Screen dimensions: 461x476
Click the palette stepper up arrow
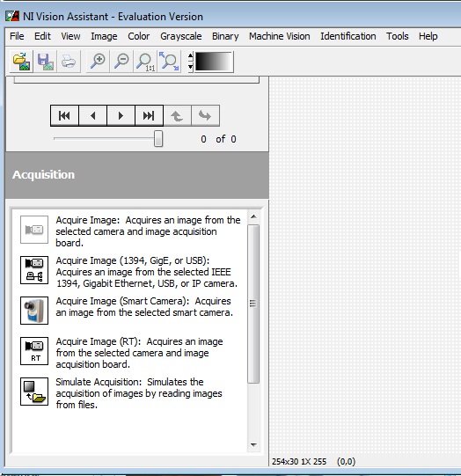[190, 55]
